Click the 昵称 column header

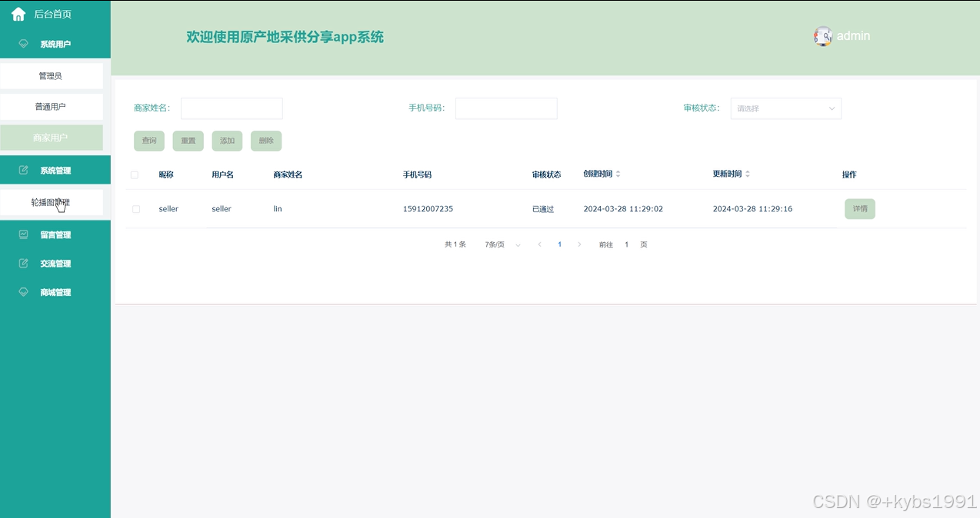[x=166, y=174]
